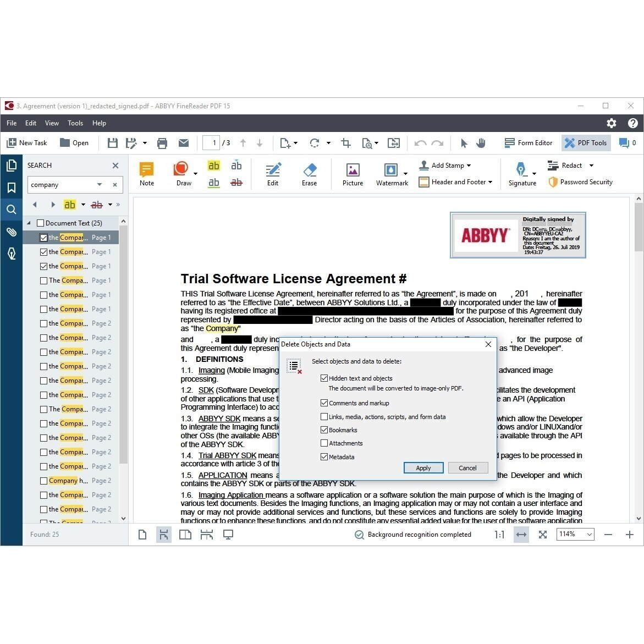Open the help question mark icon

(633, 123)
